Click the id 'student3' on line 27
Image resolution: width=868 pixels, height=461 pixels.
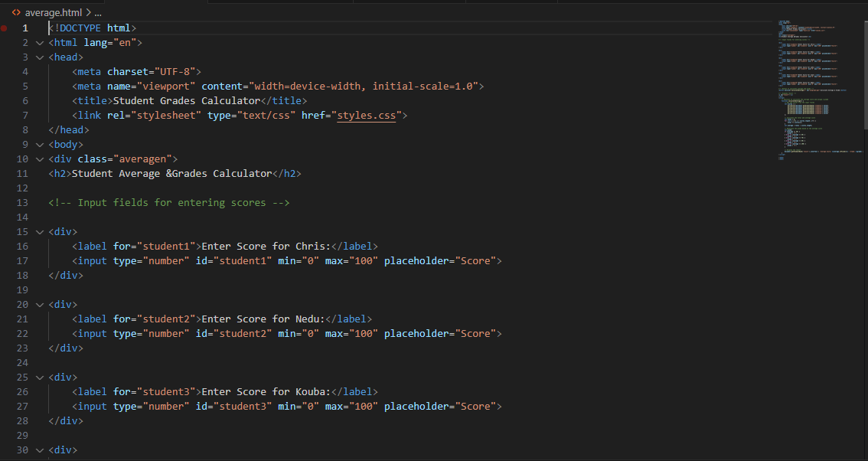pos(243,406)
